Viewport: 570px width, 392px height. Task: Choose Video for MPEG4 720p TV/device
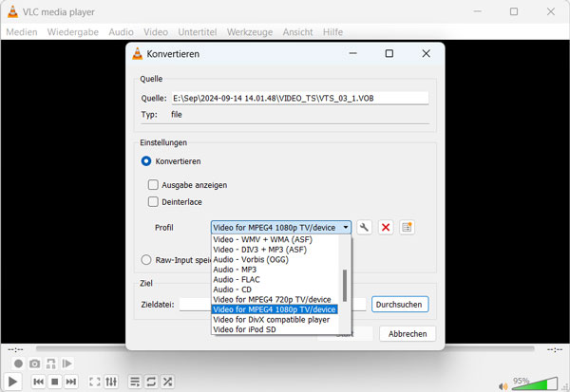coord(275,299)
